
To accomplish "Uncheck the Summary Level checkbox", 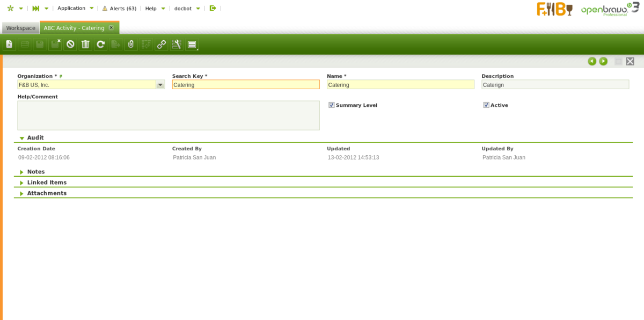I will tap(332, 105).
